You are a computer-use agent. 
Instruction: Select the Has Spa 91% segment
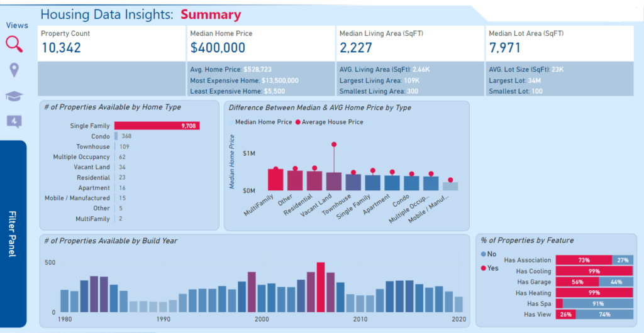pos(597,303)
